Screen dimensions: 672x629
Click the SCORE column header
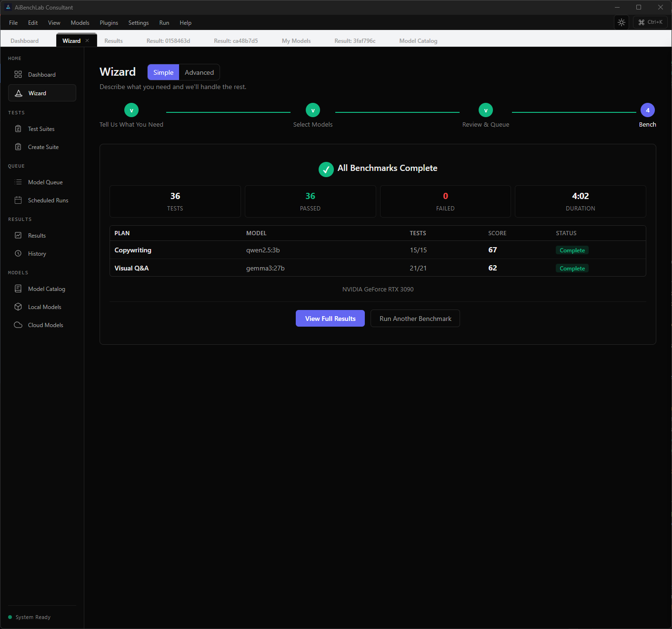497,233
